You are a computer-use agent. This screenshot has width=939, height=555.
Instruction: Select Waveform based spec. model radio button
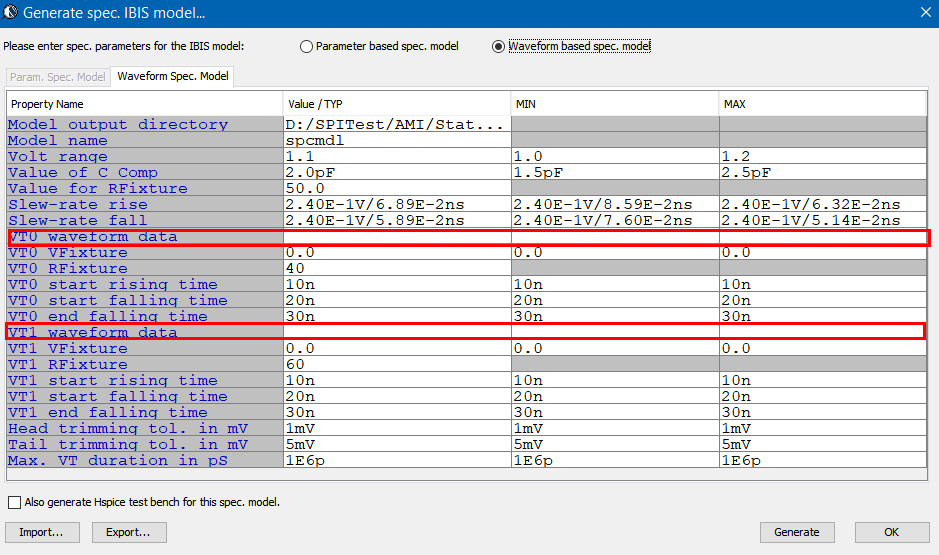click(x=498, y=46)
